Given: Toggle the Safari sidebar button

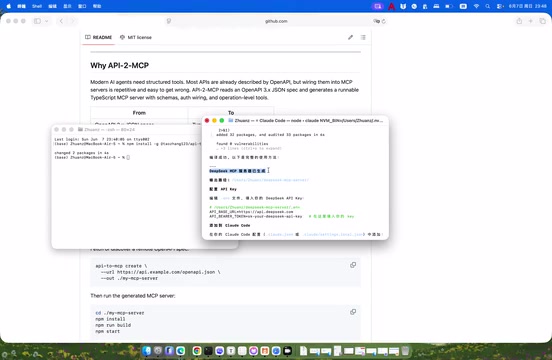Looking at the screenshot, I should (37, 21).
